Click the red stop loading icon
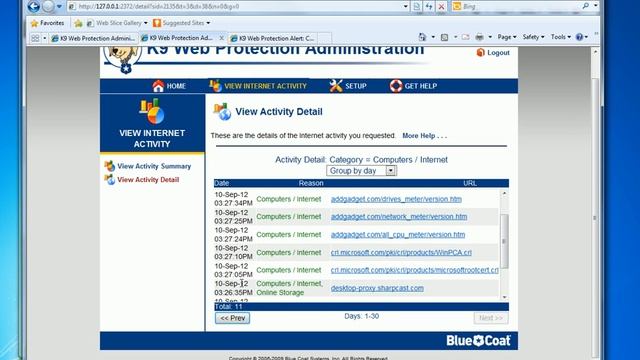 441,6
